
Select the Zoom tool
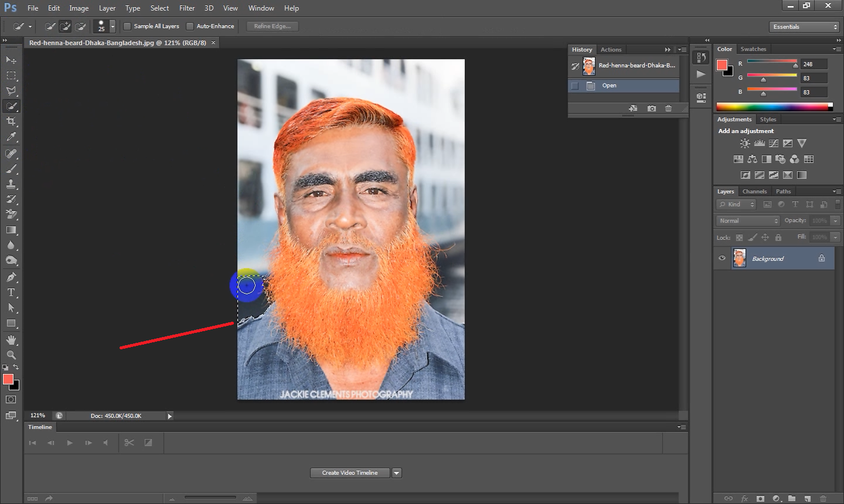pyautogui.click(x=11, y=355)
